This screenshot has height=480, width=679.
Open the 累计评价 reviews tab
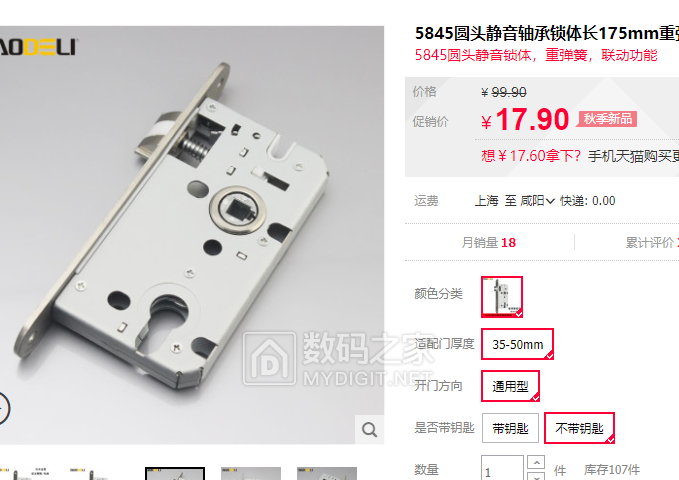(x=652, y=243)
